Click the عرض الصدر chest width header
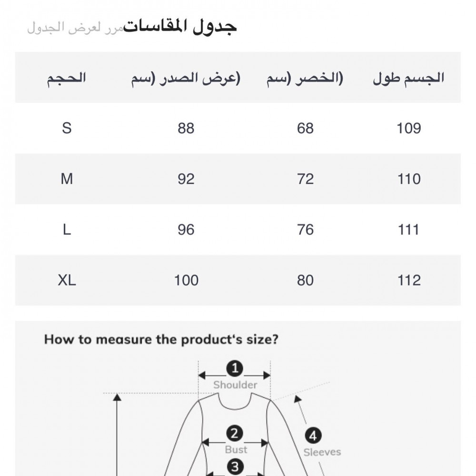476x476 pixels. coord(186,78)
